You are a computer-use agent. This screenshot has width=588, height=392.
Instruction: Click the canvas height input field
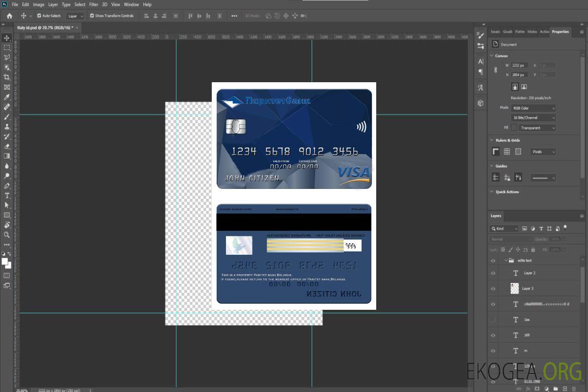click(x=519, y=75)
